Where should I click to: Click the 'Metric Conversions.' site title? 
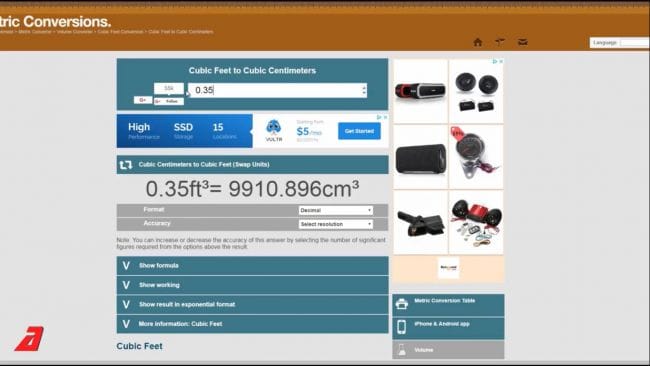pos(55,22)
